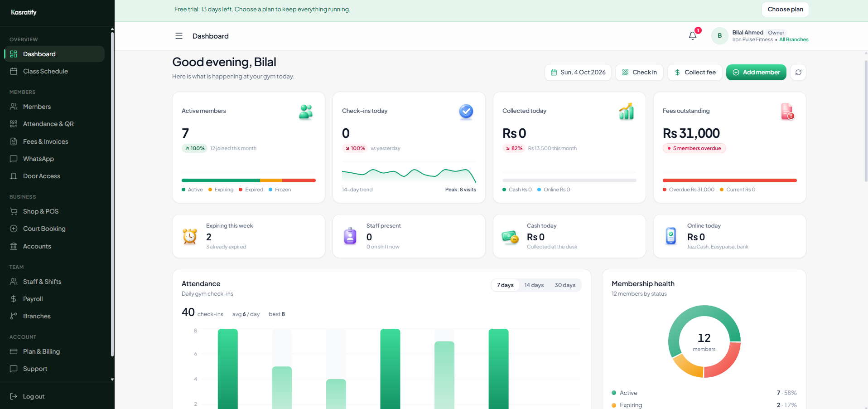Click the Frozen legend entry
868x409 pixels.
(x=280, y=190)
